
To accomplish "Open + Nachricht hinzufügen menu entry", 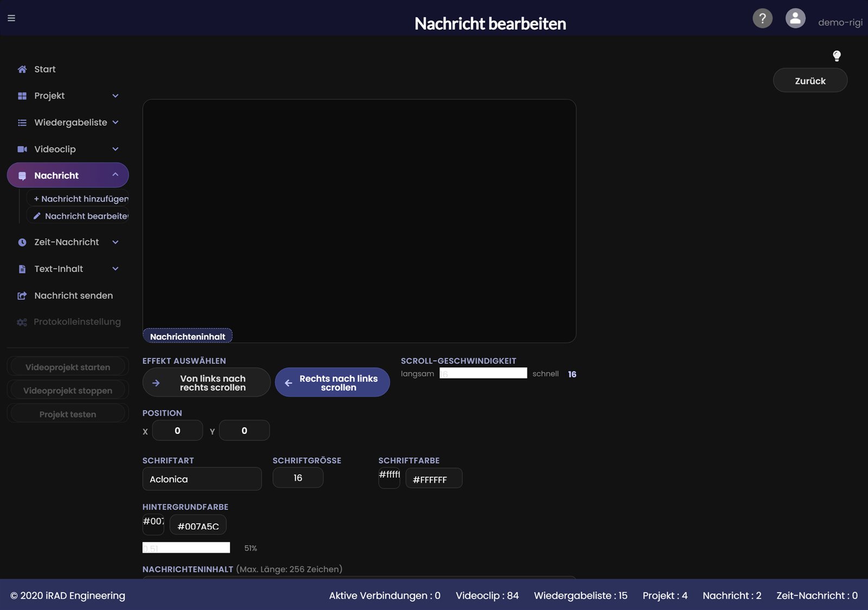I will tap(78, 199).
